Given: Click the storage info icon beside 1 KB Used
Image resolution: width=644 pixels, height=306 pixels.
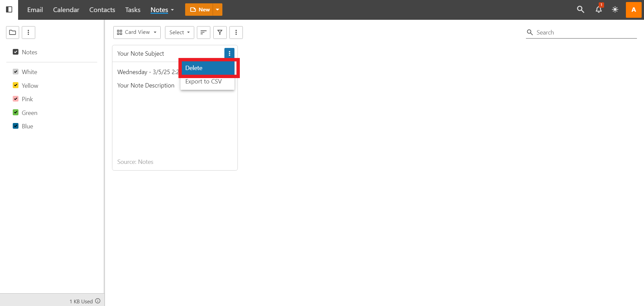Looking at the screenshot, I should pos(98,301).
